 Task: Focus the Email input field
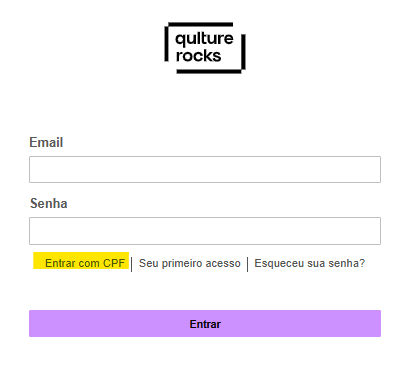205,169
